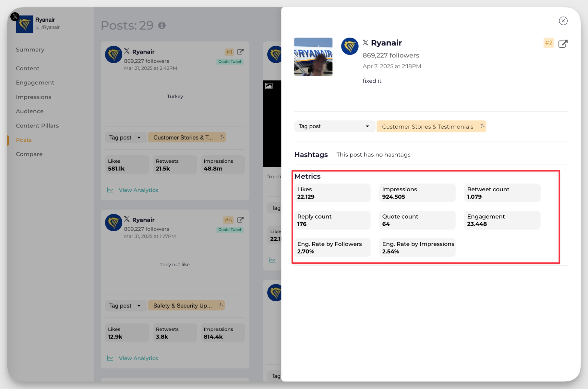Click Retweets 21.5k on Turkey post
Image resolution: width=588 pixels, height=389 pixels.
[x=175, y=165]
